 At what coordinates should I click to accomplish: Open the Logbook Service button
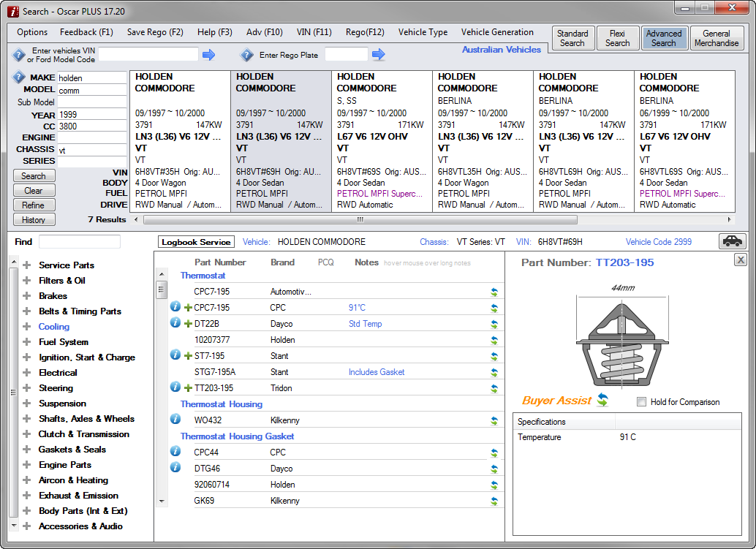197,242
